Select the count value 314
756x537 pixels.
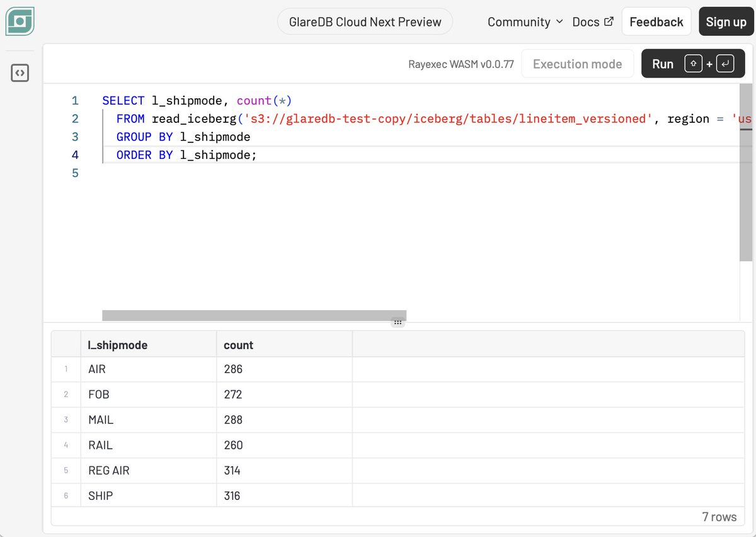pyautogui.click(x=284, y=470)
